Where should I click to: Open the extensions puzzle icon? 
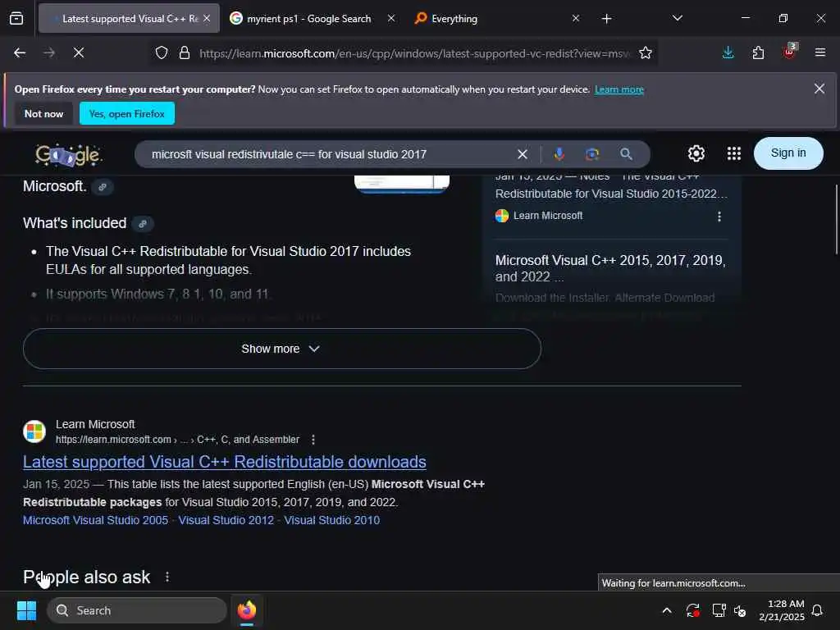[758, 52]
